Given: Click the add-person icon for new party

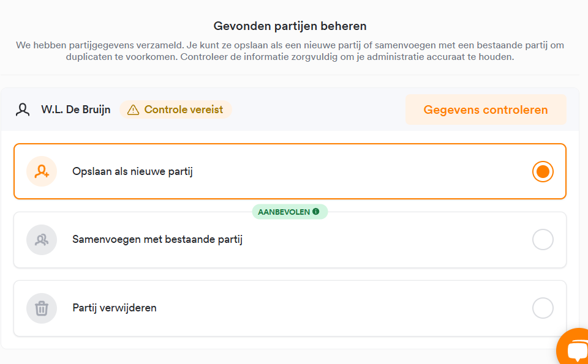Looking at the screenshot, I should pyautogui.click(x=42, y=171).
